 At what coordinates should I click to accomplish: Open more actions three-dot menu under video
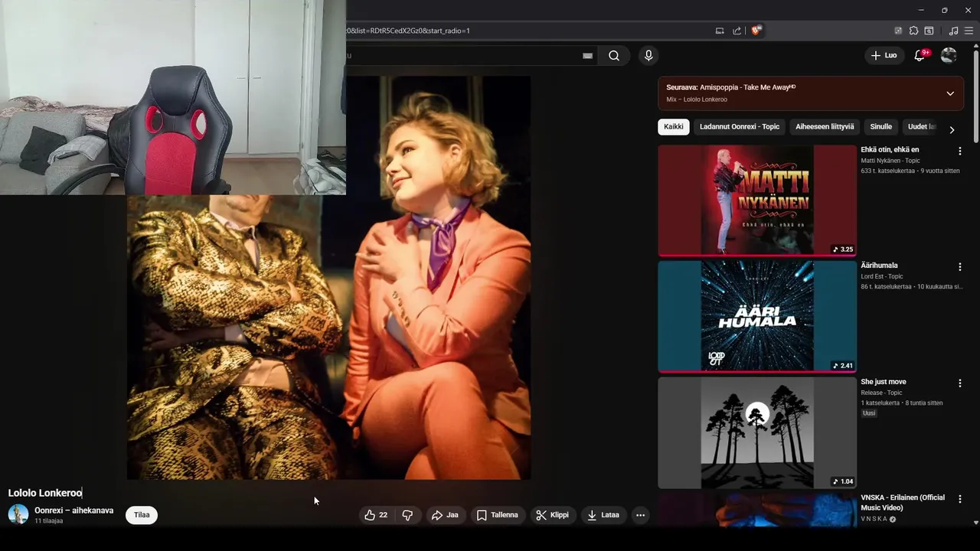pos(640,515)
